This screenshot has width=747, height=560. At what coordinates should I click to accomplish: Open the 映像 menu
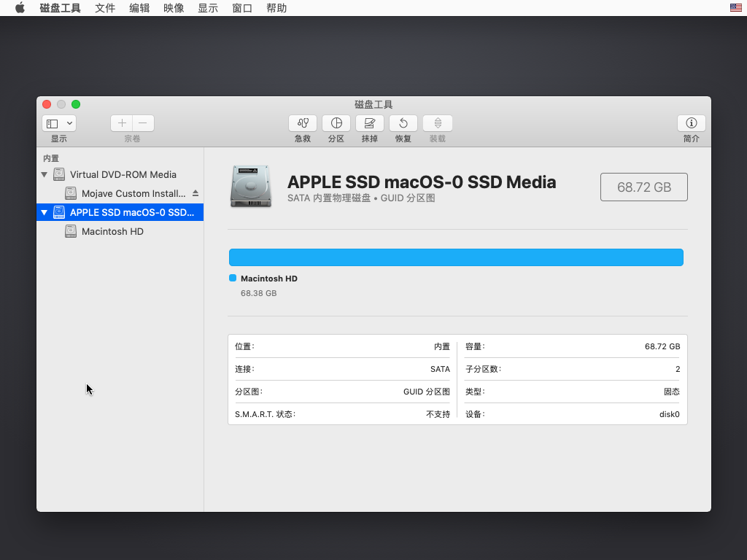pyautogui.click(x=174, y=8)
